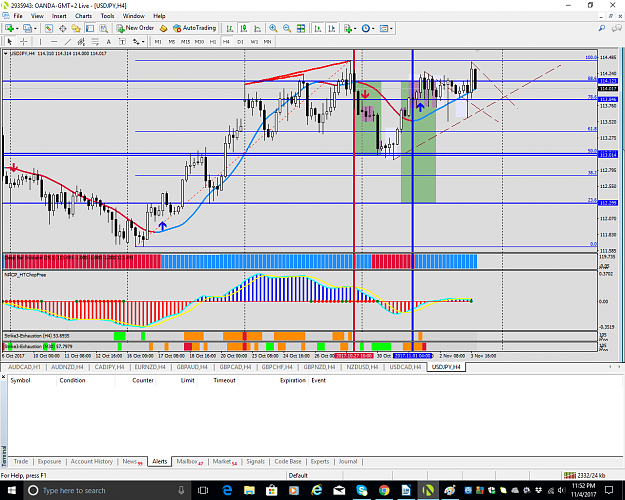The height and width of the screenshot is (500, 625).
Task: Click the Expiration column header
Action: click(x=293, y=380)
